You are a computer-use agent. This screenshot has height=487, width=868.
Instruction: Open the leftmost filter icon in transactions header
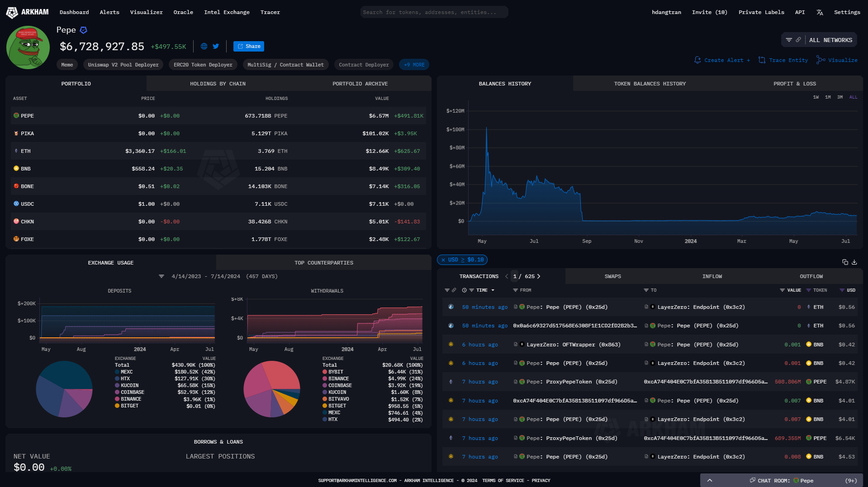coord(447,290)
